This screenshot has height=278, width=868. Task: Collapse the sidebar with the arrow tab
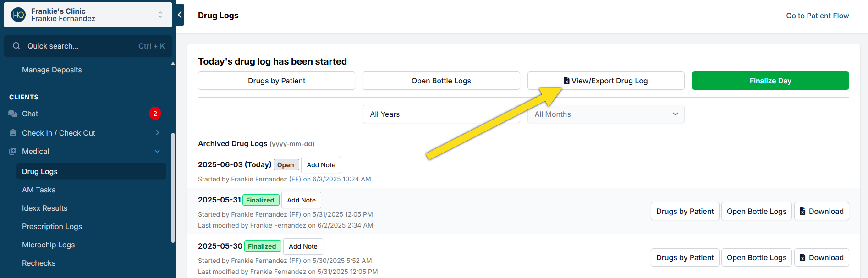(180, 15)
